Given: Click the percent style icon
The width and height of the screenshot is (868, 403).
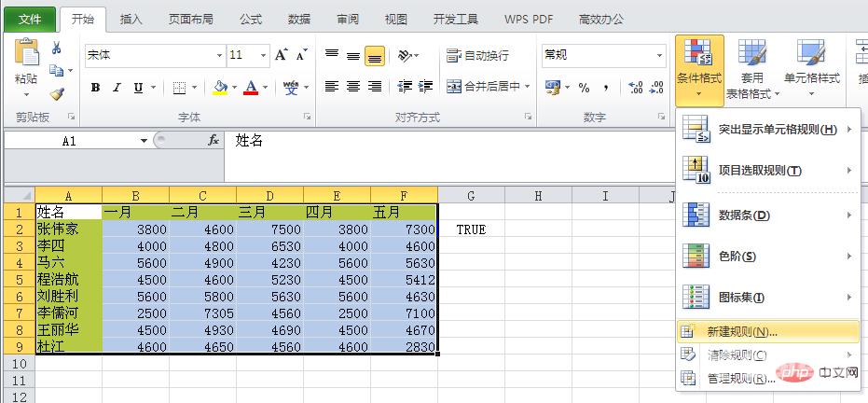Looking at the screenshot, I should [584, 88].
